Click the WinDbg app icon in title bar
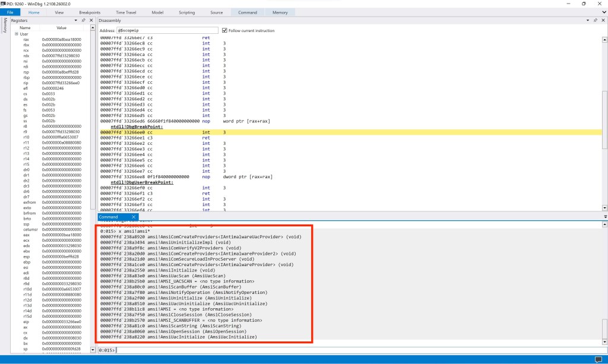This screenshot has height=364, width=608. [4, 4]
